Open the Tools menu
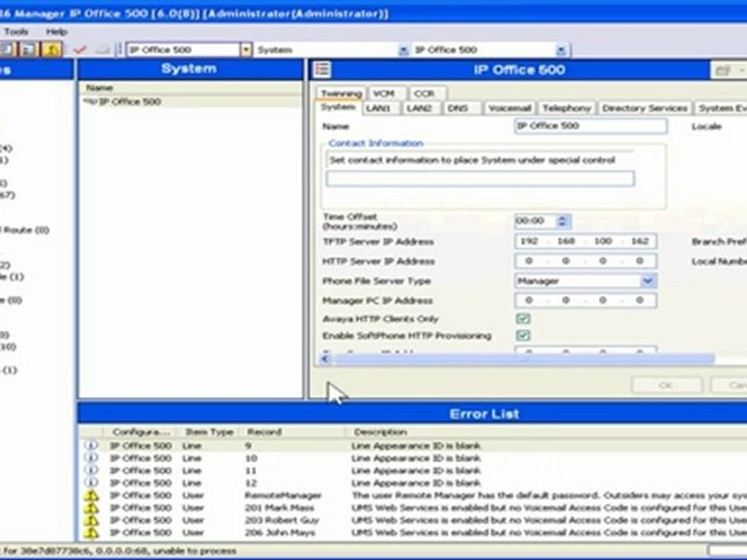Image resolution: width=747 pixels, height=560 pixels. click(x=16, y=31)
